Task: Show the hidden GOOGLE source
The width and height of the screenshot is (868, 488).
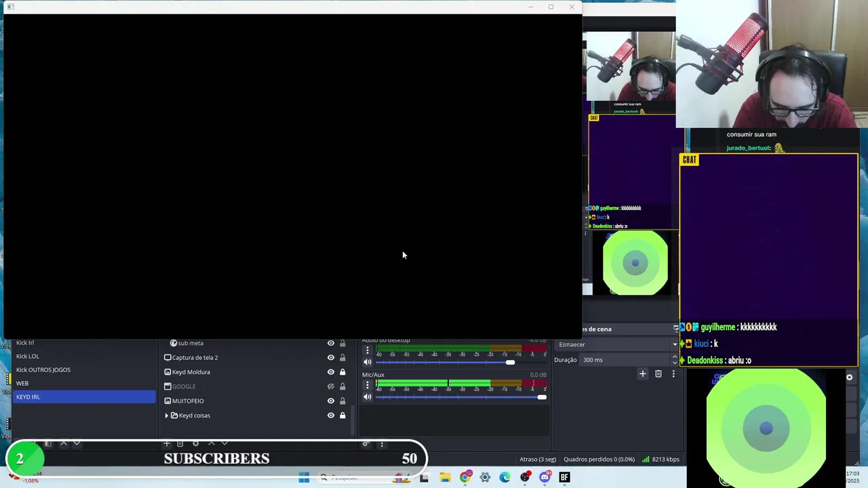Action: coord(331,386)
